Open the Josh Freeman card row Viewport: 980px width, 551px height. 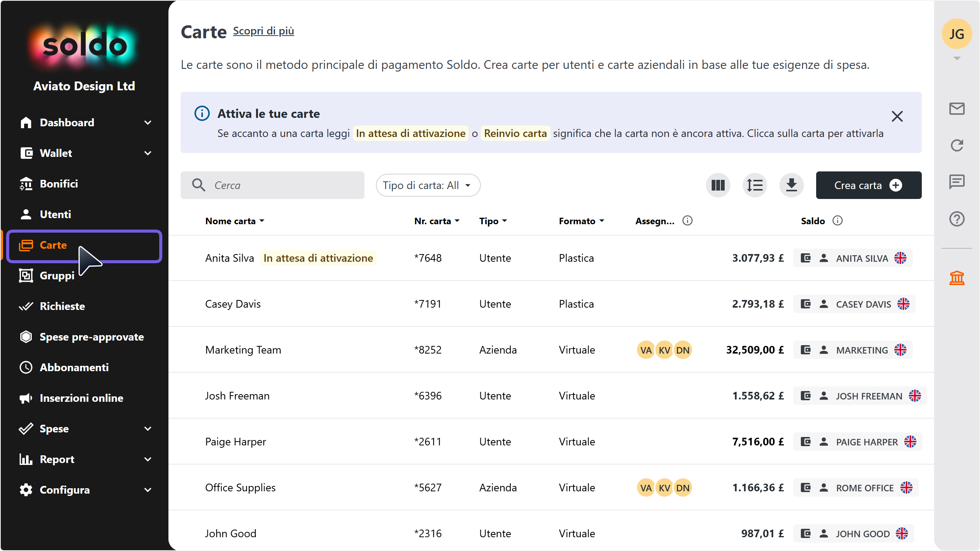tap(551, 396)
